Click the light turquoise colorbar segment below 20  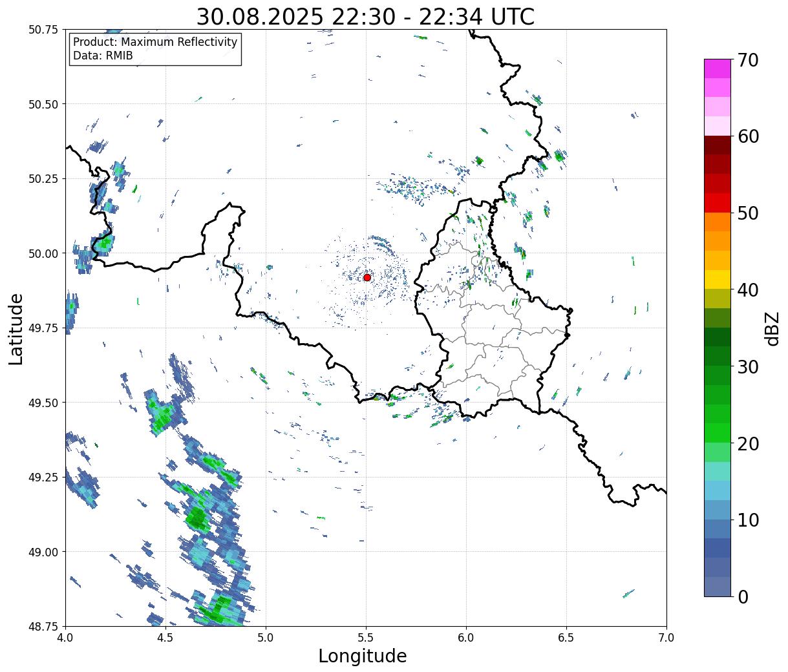click(718, 471)
